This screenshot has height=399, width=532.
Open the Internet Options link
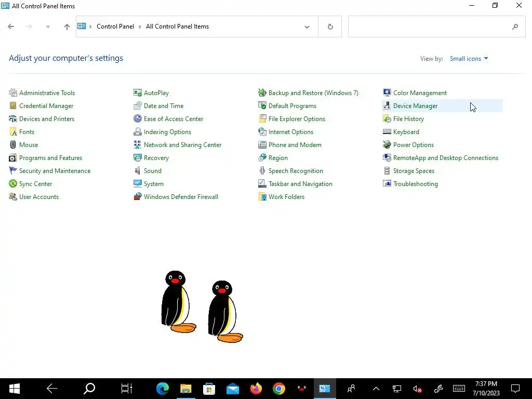tap(291, 131)
